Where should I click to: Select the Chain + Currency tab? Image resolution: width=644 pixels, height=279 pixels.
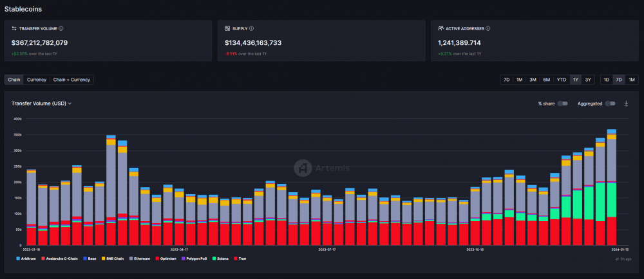point(71,80)
